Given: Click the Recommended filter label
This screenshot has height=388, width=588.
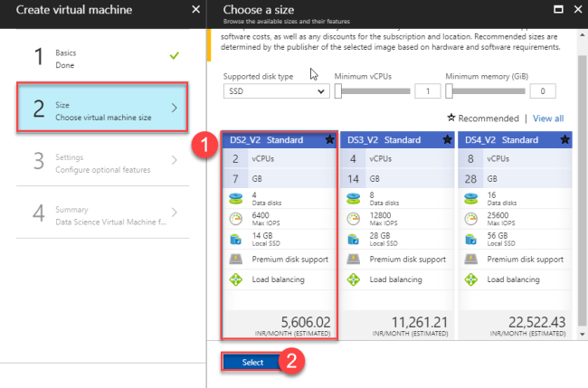Looking at the screenshot, I should tap(488, 118).
